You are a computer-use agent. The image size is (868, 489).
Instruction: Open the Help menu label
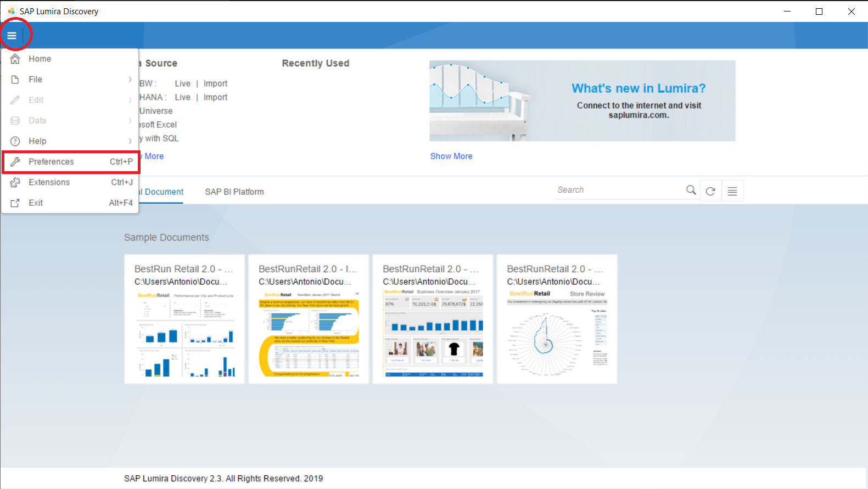[x=37, y=141]
